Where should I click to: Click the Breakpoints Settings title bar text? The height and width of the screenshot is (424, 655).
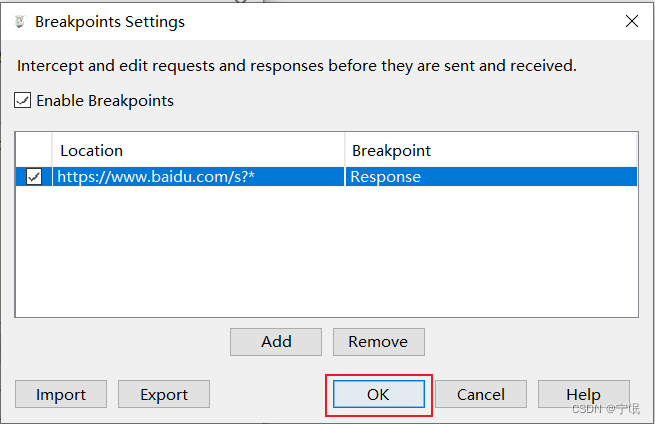(x=110, y=21)
